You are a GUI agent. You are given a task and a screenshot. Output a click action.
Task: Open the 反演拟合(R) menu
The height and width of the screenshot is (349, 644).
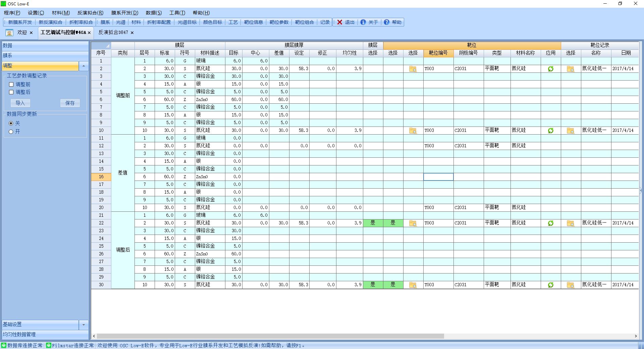[91, 13]
